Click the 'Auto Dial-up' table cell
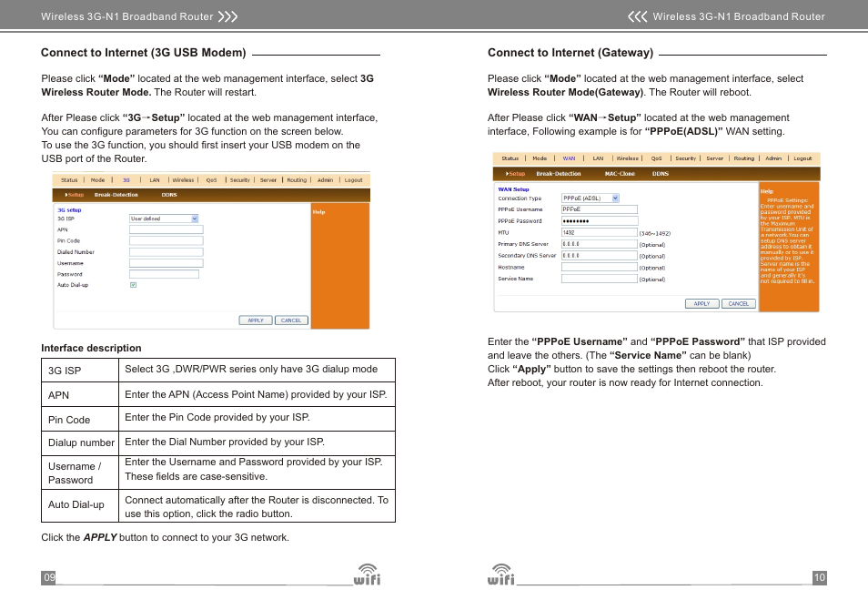 click(80, 505)
